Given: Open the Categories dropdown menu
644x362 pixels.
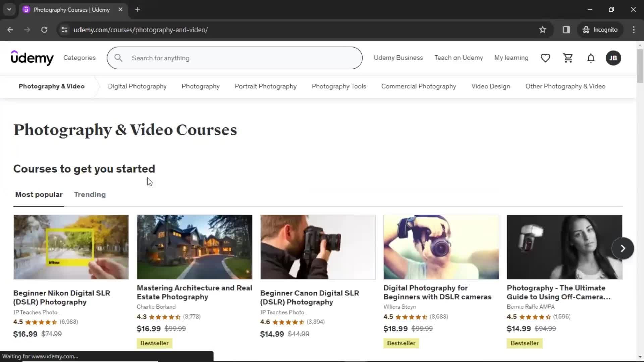Looking at the screenshot, I should pyautogui.click(x=79, y=58).
